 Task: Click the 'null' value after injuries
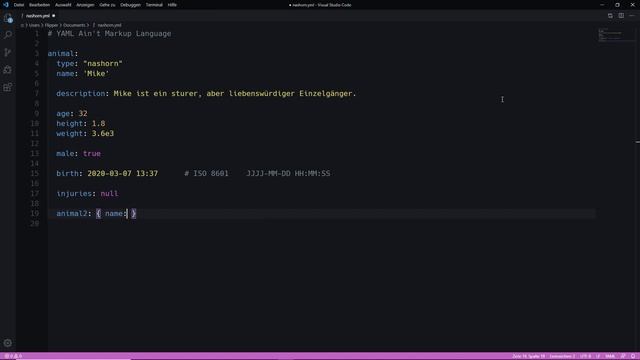(109, 193)
